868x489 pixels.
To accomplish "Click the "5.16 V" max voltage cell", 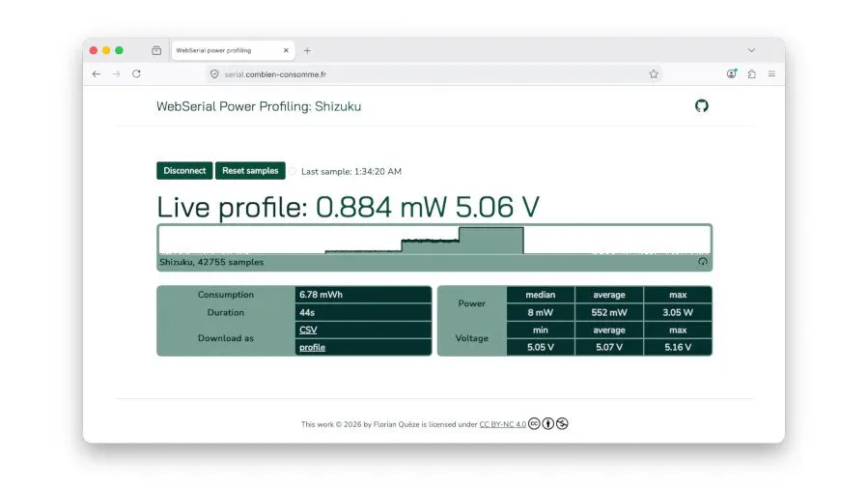I will point(678,347).
